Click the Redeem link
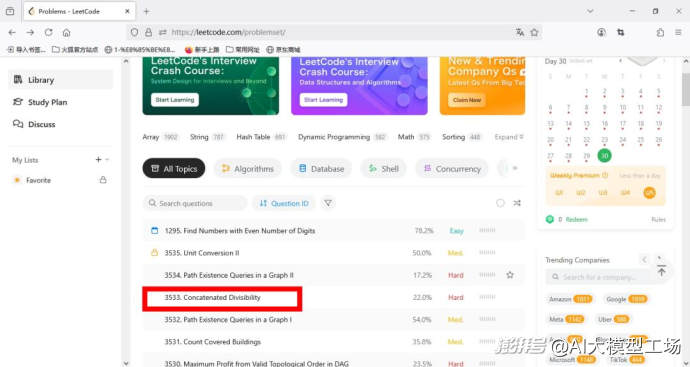This screenshot has width=690, height=367. click(x=576, y=219)
